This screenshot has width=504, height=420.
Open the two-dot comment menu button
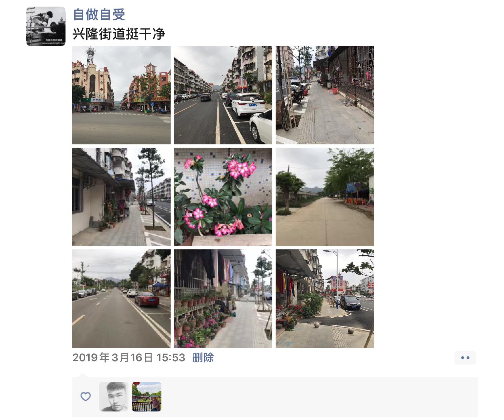465,358
